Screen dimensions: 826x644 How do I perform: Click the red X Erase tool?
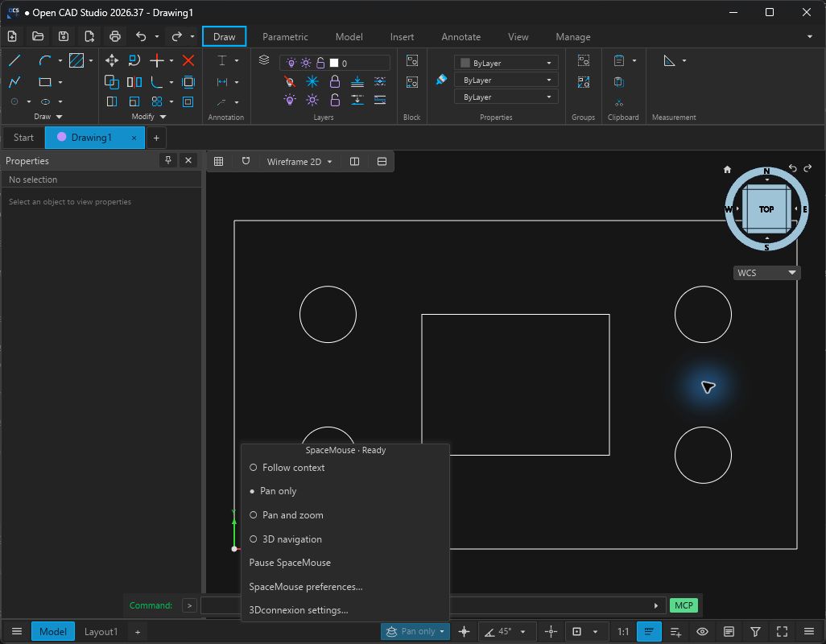tap(188, 60)
